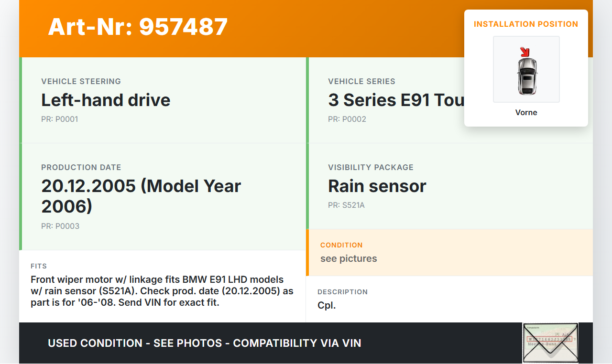Select the "3 Series E91" vehicle series value
Viewport: 612px width, 364px height.
pyautogui.click(x=396, y=100)
